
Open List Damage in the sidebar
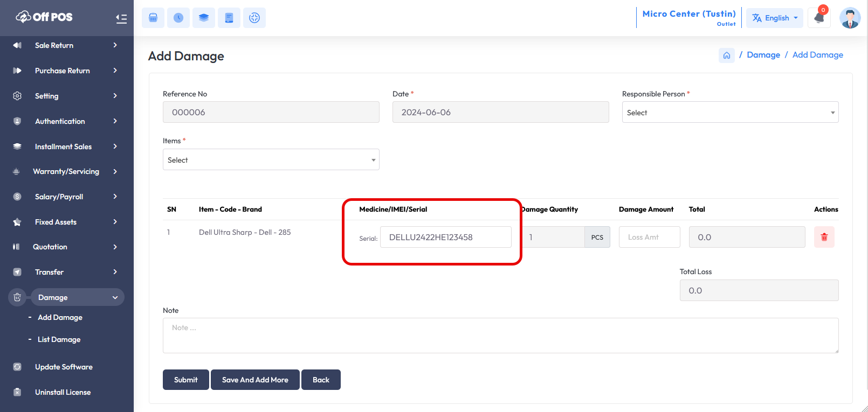point(59,339)
